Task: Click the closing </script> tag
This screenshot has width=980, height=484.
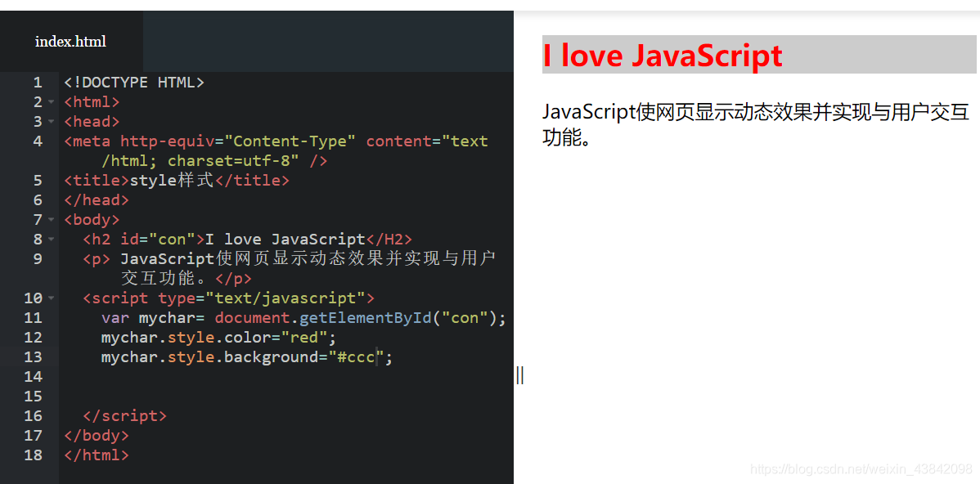Action: tap(125, 416)
